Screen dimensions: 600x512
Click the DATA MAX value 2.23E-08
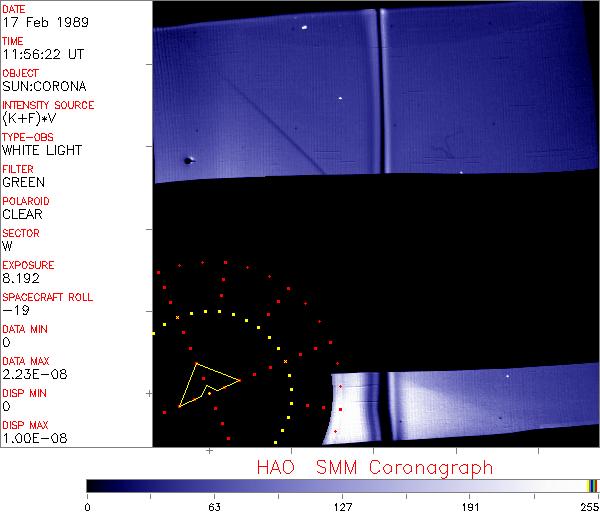[x=32, y=374]
